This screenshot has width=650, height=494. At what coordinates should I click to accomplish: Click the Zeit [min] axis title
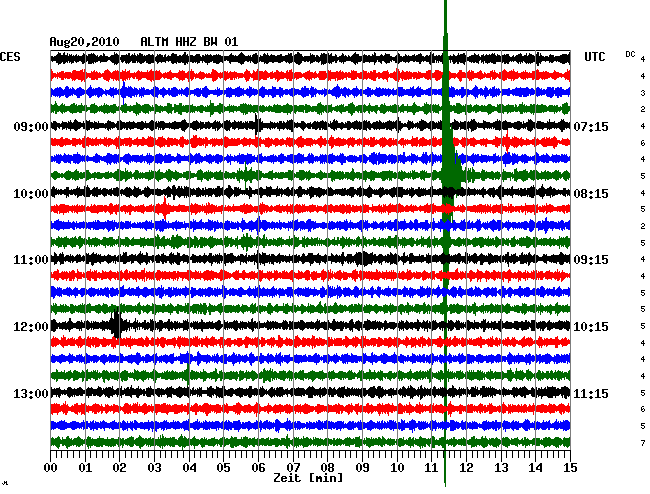click(308, 478)
